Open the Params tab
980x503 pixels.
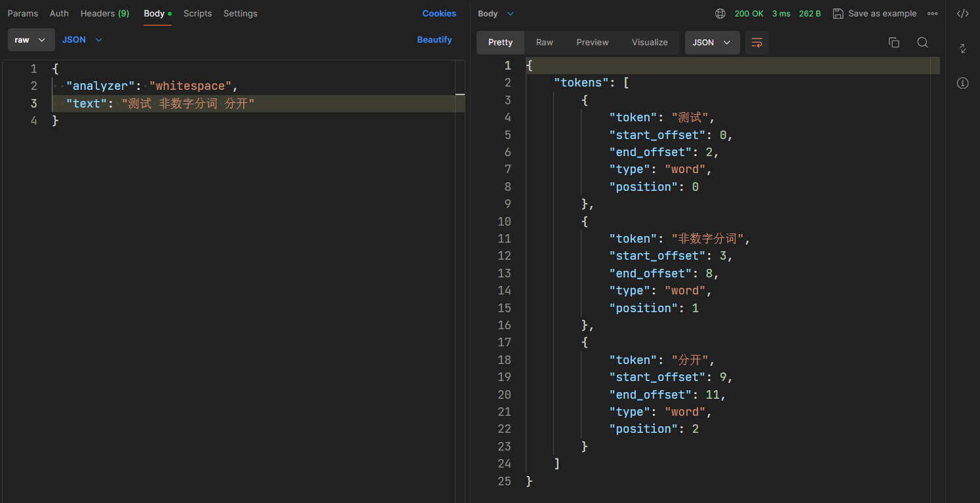[x=23, y=13]
